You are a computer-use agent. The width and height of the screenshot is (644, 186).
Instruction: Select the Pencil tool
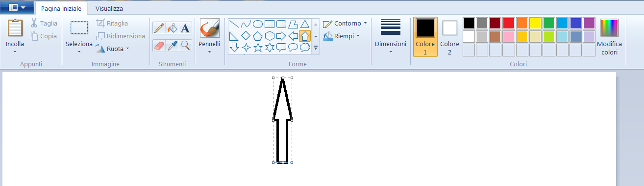click(x=159, y=28)
